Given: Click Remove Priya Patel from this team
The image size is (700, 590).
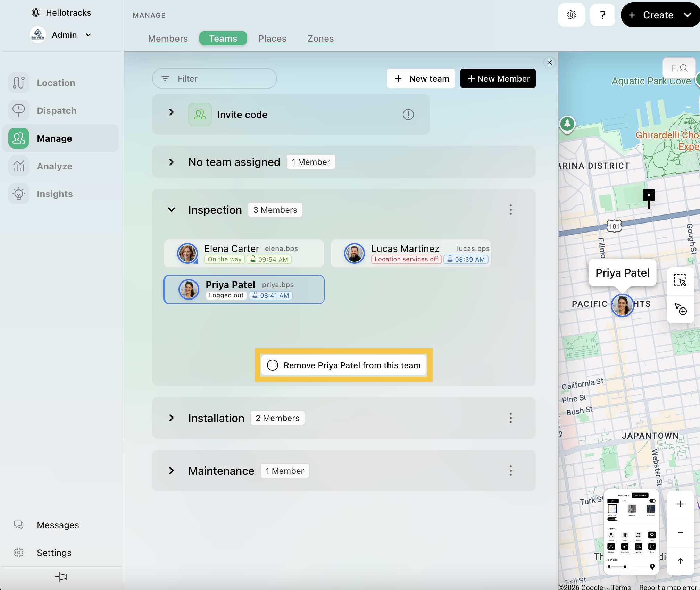Looking at the screenshot, I should click(x=343, y=365).
